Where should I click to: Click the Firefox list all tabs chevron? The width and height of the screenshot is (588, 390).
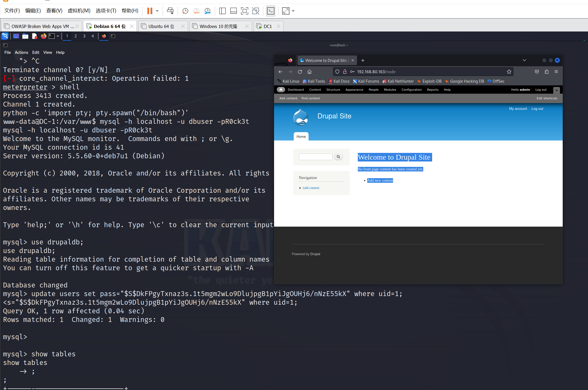pyautogui.click(x=524, y=60)
